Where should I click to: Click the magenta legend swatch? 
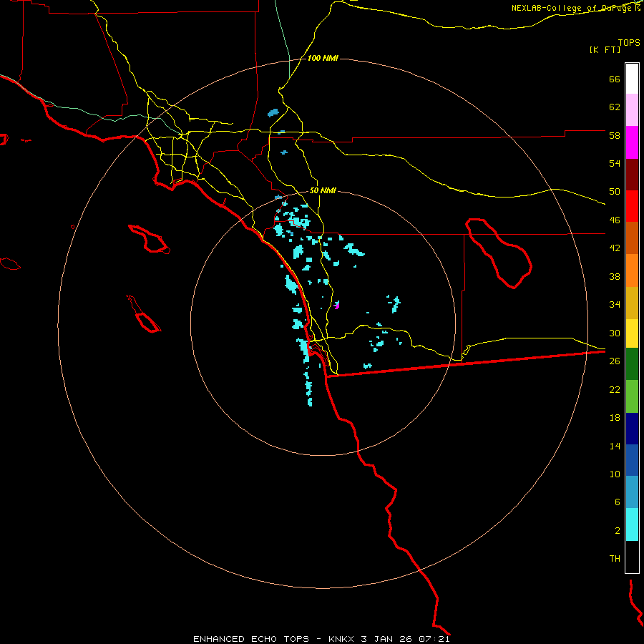pyautogui.click(x=632, y=142)
